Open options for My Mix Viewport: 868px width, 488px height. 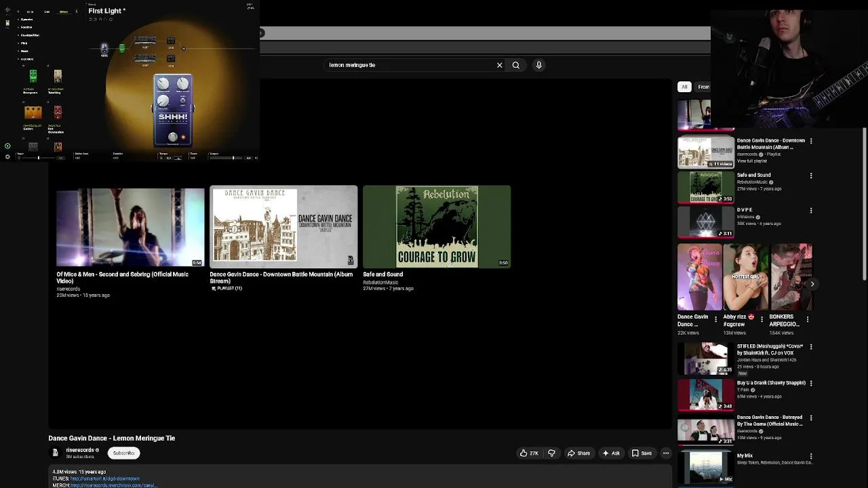[x=811, y=456]
